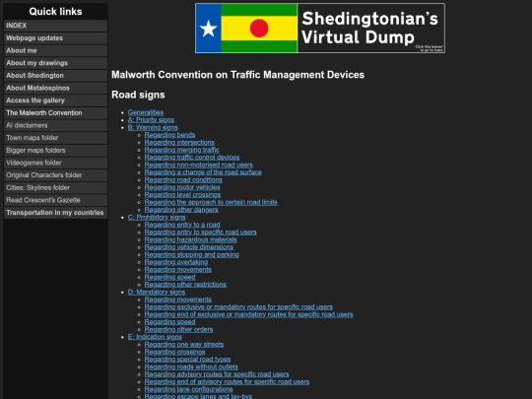Open Regarding merging traffic link
Viewport: 532px width, 399px height.
point(182,150)
